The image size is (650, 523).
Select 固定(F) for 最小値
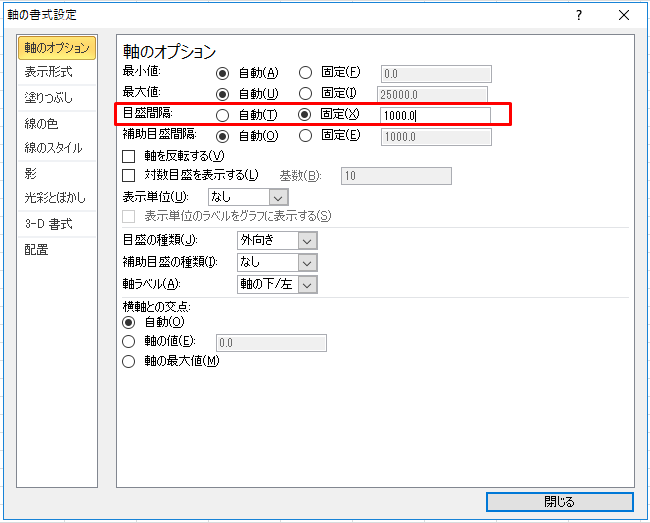[306, 73]
